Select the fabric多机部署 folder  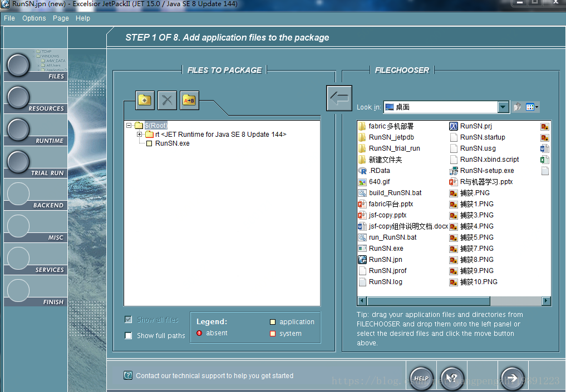[x=386, y=126]
